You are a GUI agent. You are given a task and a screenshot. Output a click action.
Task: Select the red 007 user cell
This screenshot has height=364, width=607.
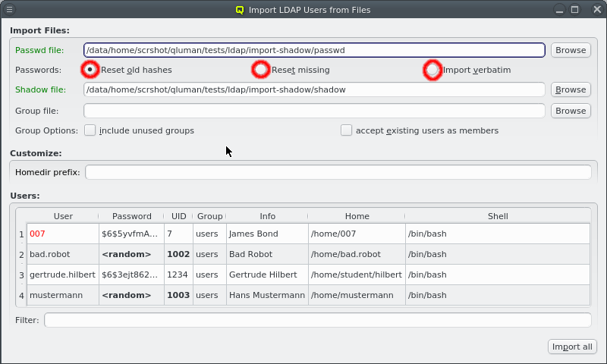[63, 234]
